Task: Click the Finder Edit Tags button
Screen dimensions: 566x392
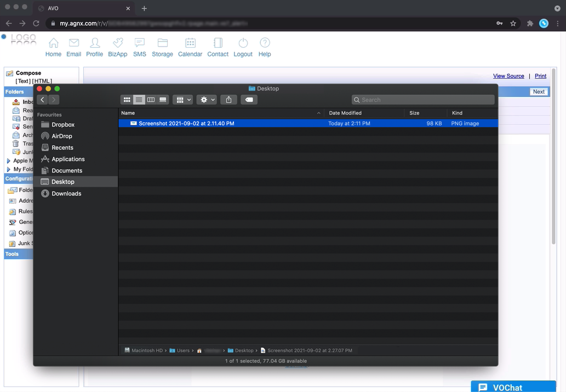Action: pyautogui.click(x=249, y=100)
